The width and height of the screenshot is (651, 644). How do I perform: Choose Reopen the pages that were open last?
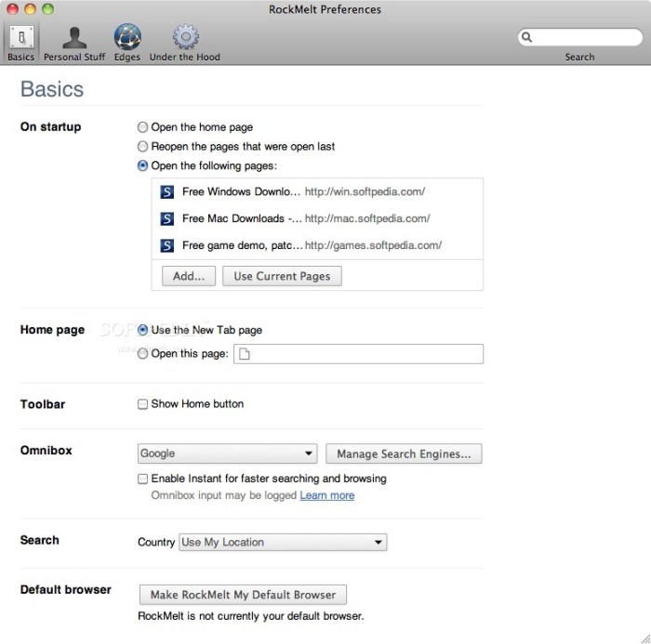(142, 147)
